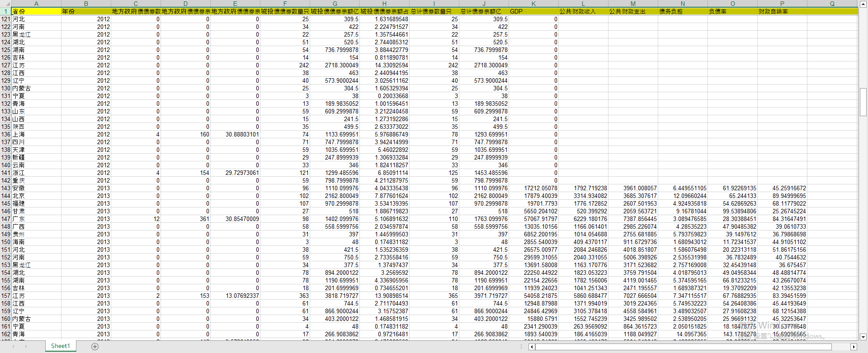Select column B by its header
Screen dimensions: 868x353
[x=86, y=4]
